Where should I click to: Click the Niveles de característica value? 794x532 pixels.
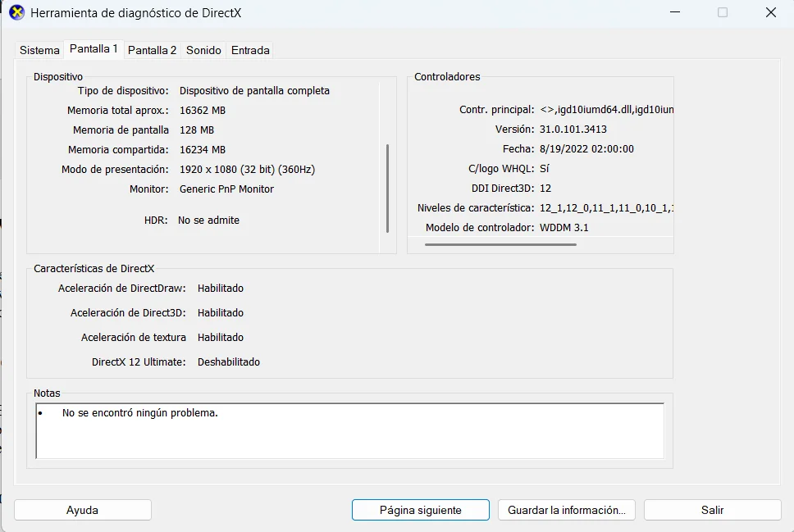(x=607, y=208)
